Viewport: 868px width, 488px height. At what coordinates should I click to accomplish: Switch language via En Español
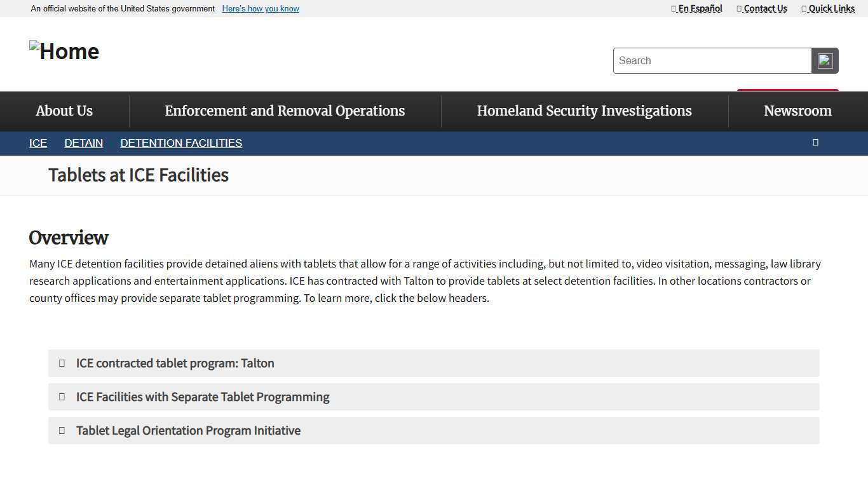(x=697, y=8)
